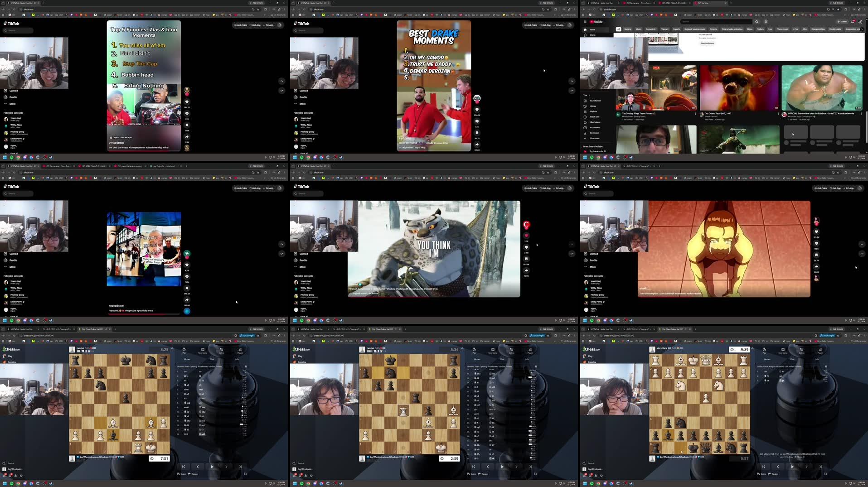This screenshot has width=868, height=487.
Task: Open YouTube notifications bell
Action: (853, 22)
